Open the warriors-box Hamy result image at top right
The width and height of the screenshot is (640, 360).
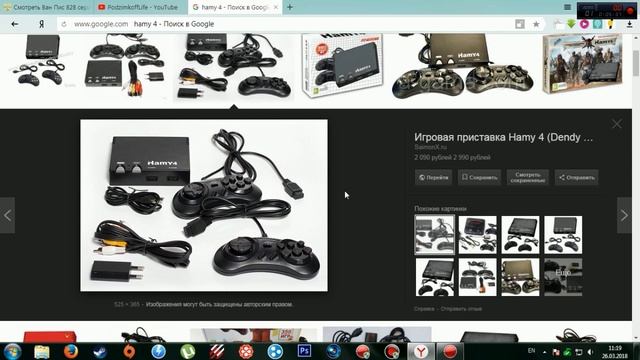tap(583, 64)
